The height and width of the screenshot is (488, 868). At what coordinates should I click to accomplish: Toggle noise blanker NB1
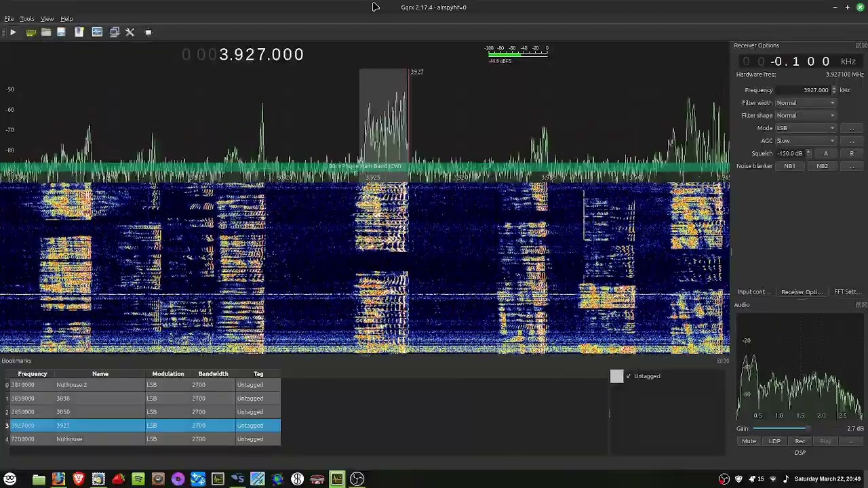pos(790,166)
